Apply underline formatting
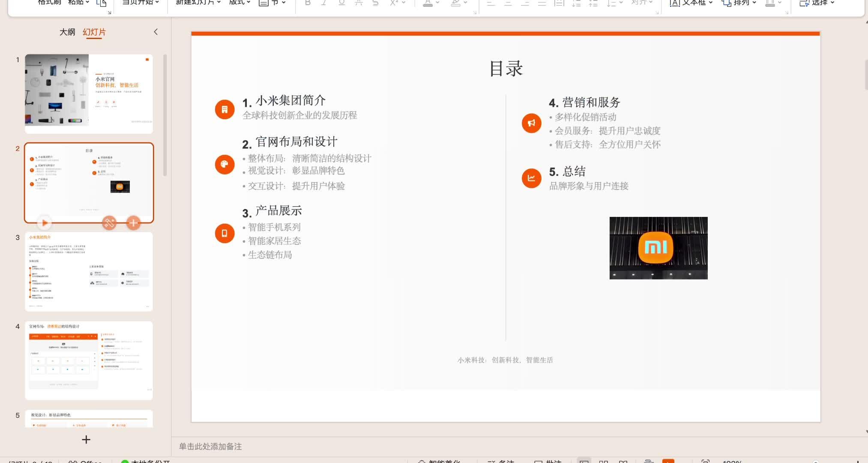 coord(341,3)
